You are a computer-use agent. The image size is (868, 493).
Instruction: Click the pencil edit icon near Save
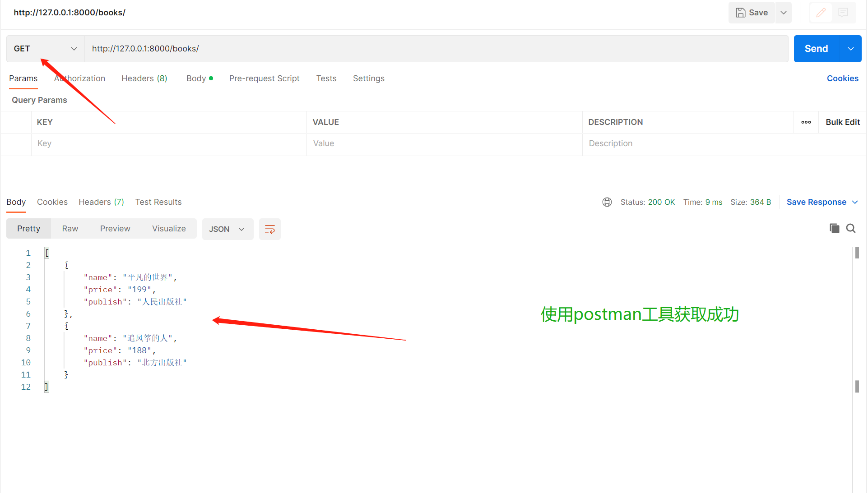821,13
